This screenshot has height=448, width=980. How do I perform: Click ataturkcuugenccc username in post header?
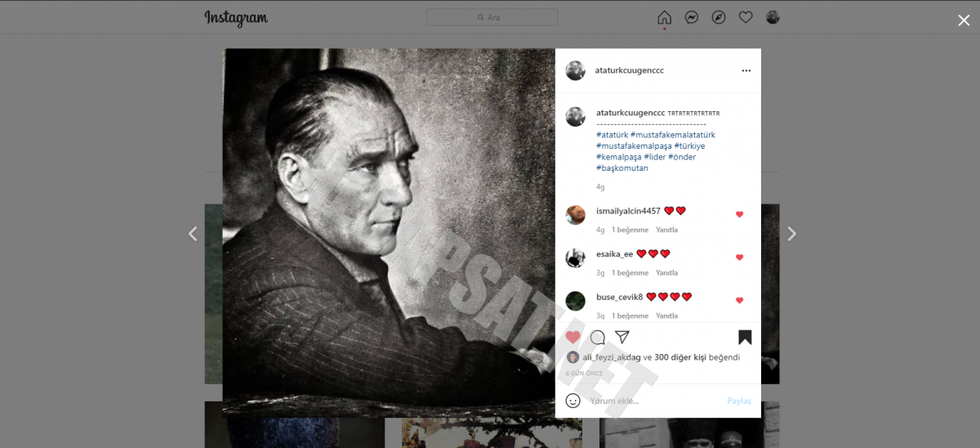(630, 70)
